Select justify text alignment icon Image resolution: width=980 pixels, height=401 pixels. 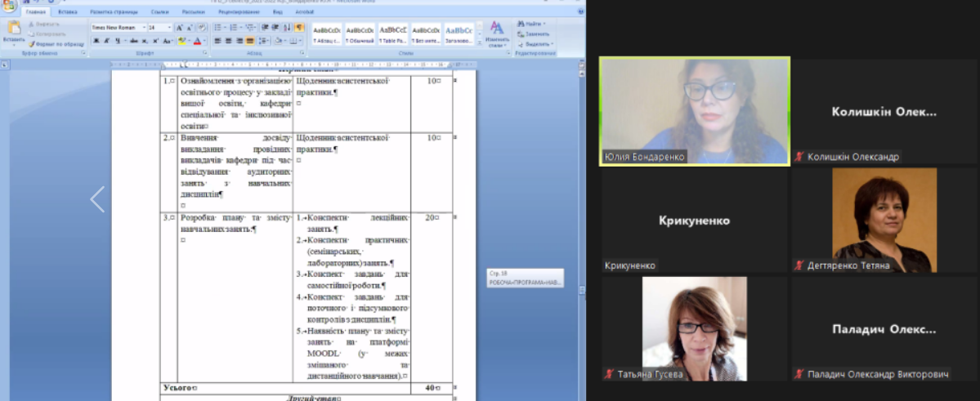click(x=250, y=41)
